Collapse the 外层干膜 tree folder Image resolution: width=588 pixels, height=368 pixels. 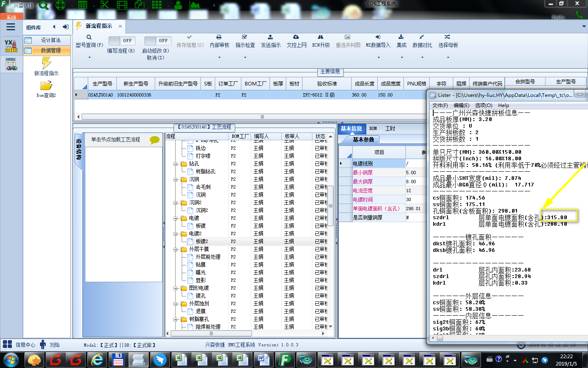point(176,249)
